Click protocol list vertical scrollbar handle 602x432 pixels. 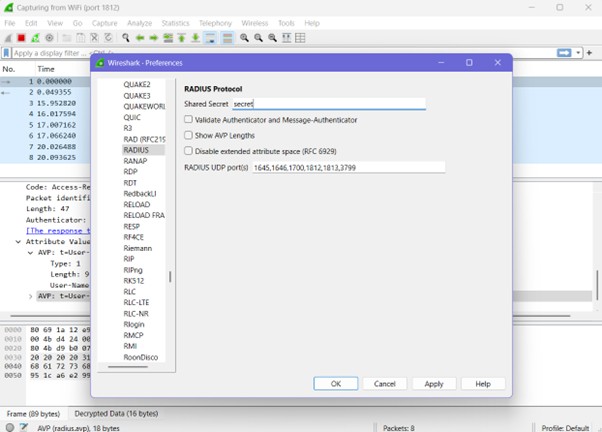(x=170, y=276)
